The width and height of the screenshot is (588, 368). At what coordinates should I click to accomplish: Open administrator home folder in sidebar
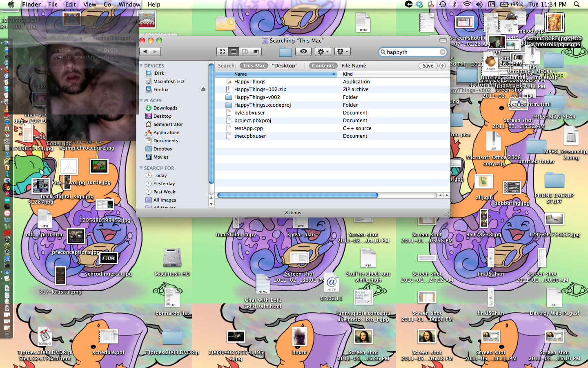click(168, 124)
